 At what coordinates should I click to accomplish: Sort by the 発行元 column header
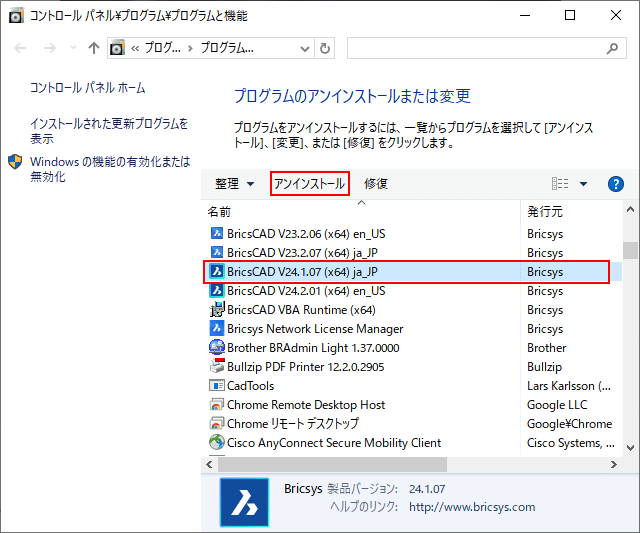click(545, 212)
